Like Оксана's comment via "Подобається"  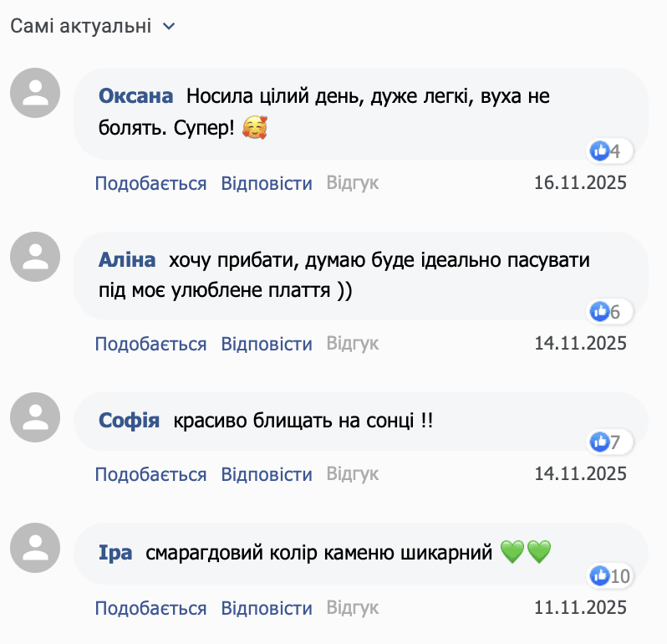[x=150, y=183]
